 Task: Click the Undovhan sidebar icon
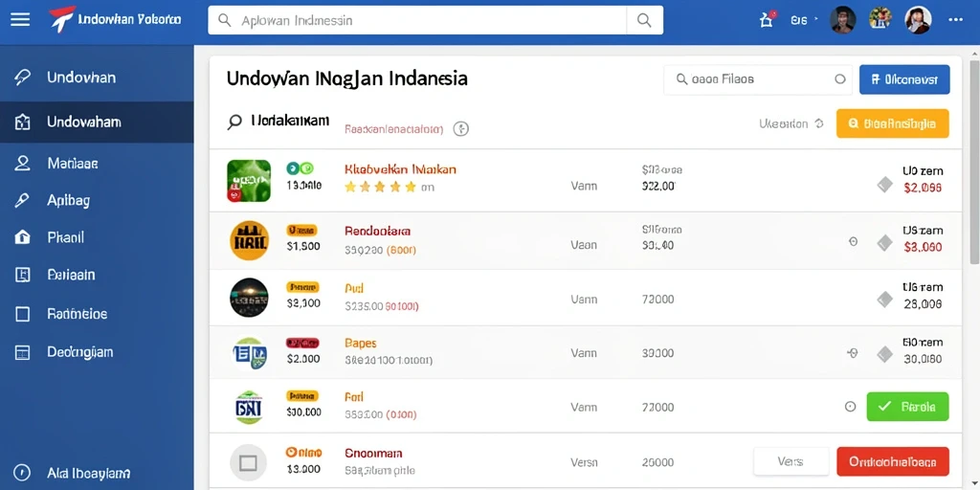pyautogui.click(x=22, y=78)
